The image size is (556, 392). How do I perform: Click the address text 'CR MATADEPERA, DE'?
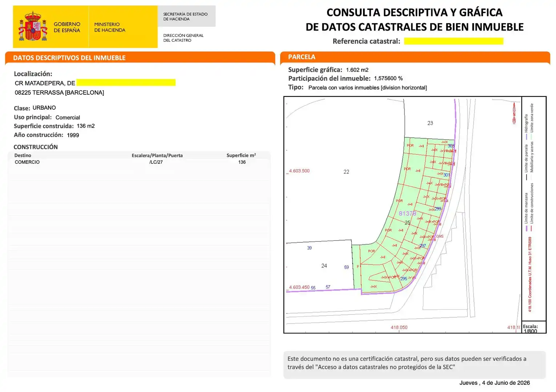click(45, 83)
